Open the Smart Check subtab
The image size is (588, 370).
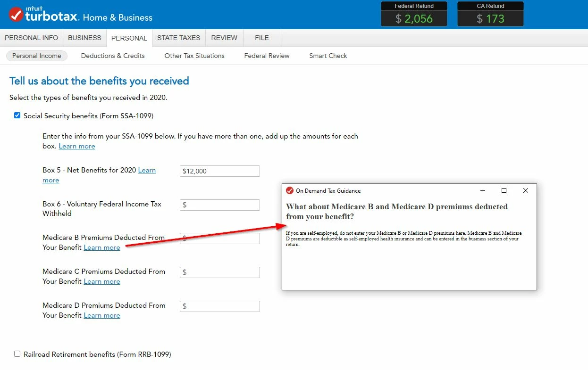pyautogui.click(x=328, y=56)
